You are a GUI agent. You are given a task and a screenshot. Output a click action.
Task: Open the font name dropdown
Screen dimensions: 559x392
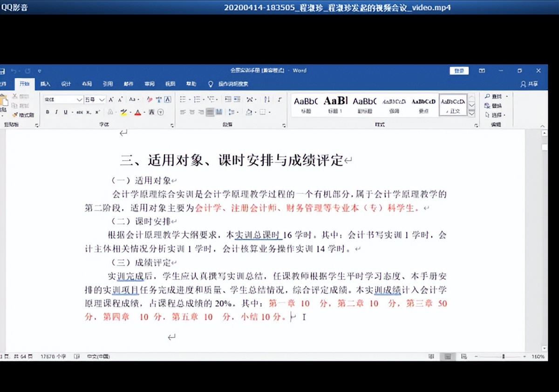click(x=79, y=99)
